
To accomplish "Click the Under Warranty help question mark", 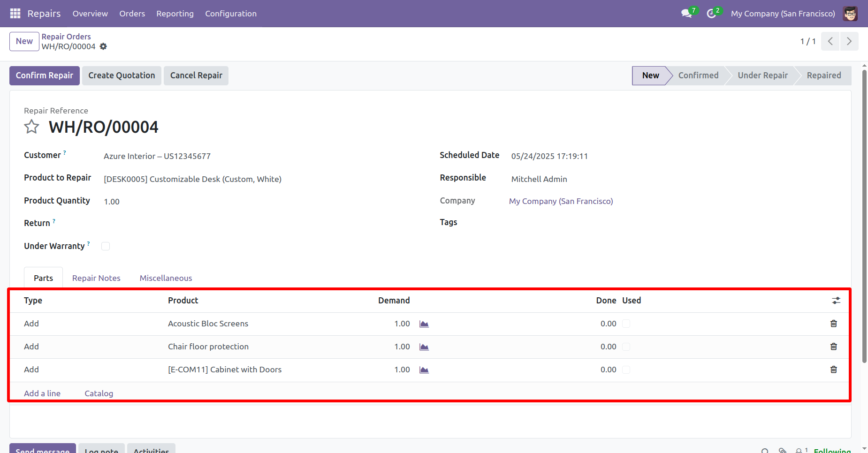I will (88, 243).
